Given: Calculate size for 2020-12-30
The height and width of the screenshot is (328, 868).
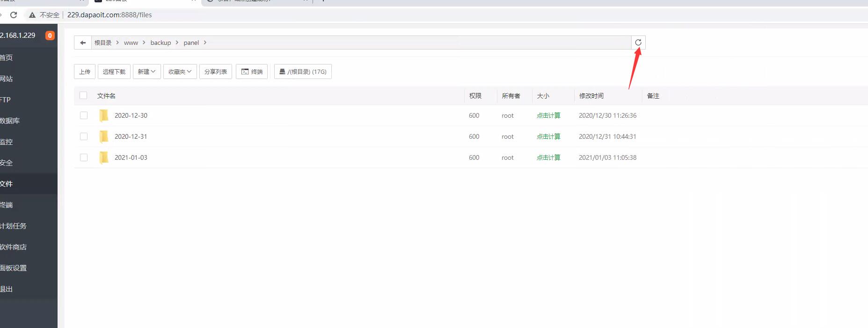Looking at the screenshot, I should (548, 115).
